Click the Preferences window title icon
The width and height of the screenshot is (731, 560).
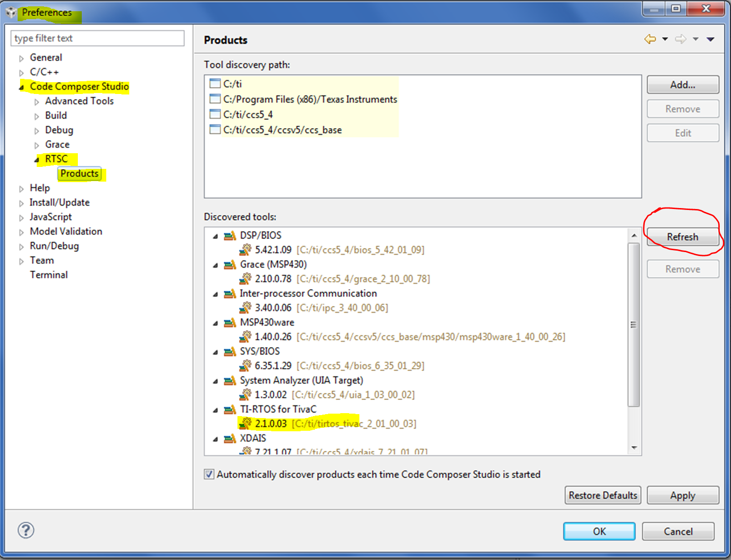point(11,12)
